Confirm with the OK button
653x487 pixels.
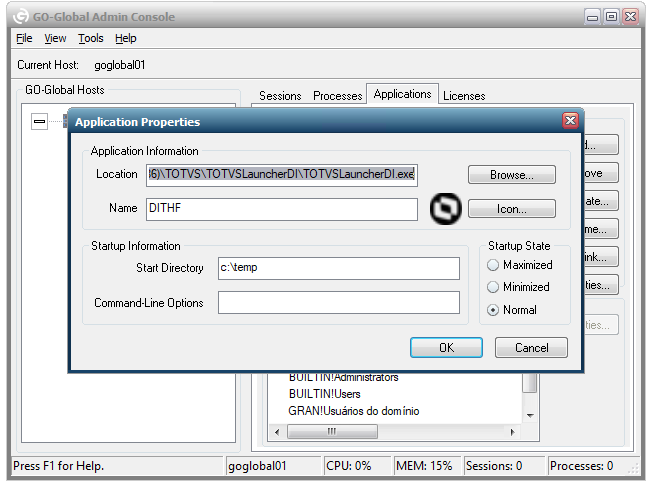pos(446,347)
